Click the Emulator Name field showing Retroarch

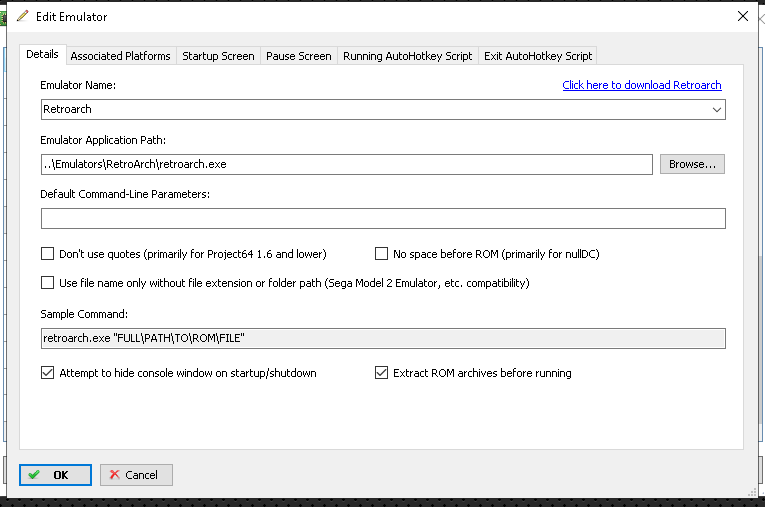pos(383,109)
